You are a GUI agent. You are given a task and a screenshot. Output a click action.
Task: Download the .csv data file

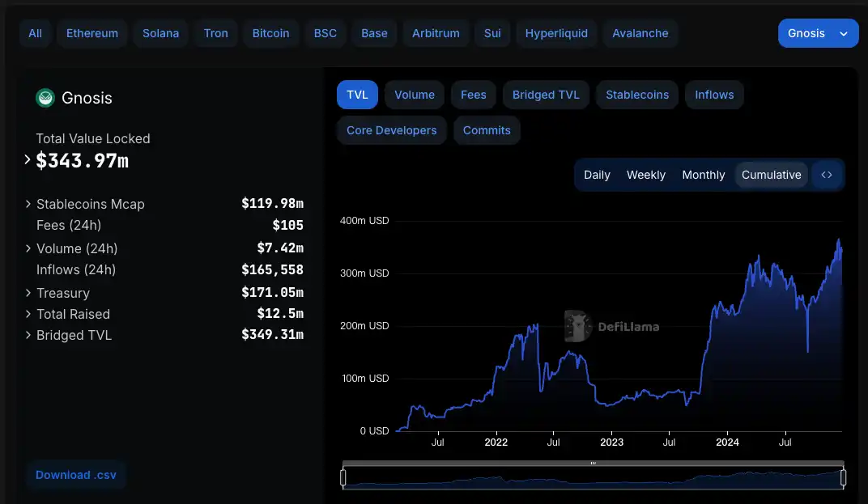pos(76,475)
